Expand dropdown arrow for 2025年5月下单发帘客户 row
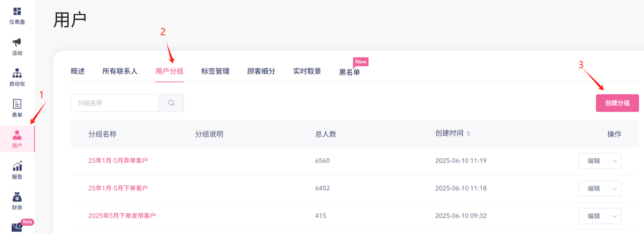The image size is (644, 234). [x=615, y=216]
